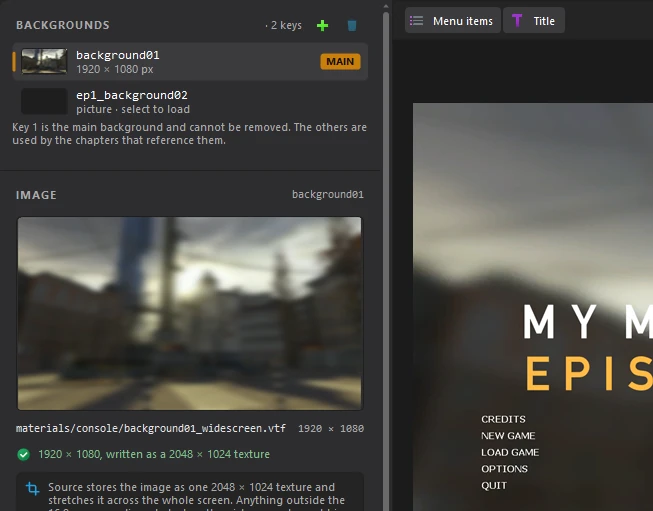Click the "written as a 2048 × 1024 texture" status

(188, 454)
